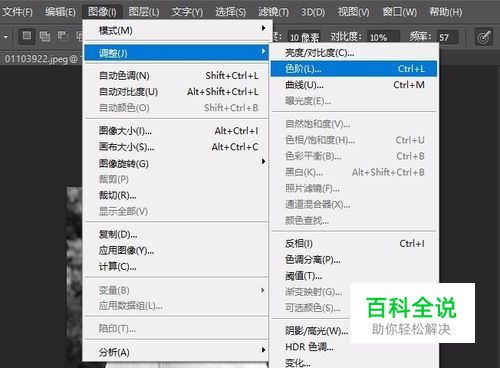Choose 自动颜色(O)
500x368 pixels.
point(176,108)
